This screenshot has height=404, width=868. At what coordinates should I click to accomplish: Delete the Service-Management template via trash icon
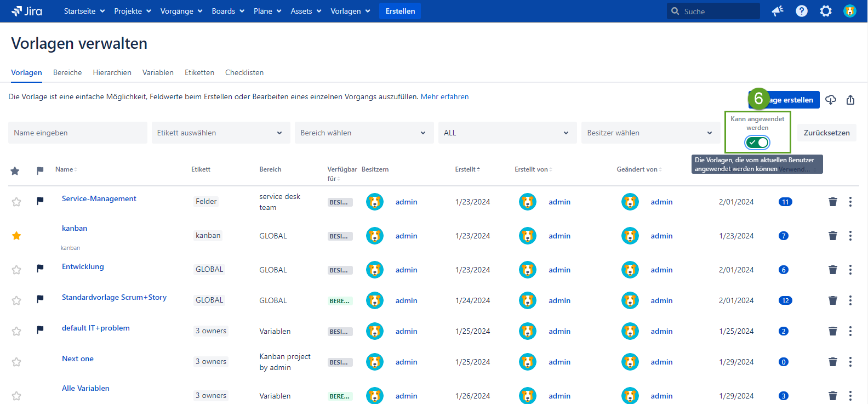tap(832, 202)
